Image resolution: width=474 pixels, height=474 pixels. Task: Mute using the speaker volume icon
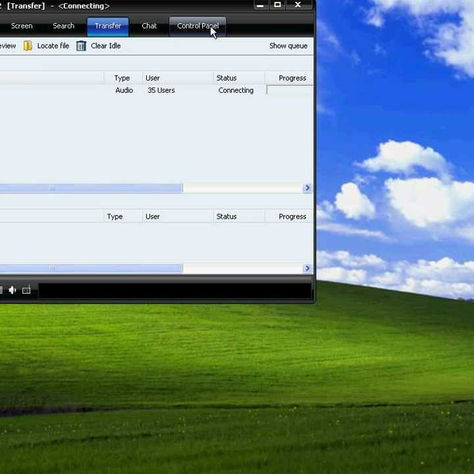pos(13,290)
